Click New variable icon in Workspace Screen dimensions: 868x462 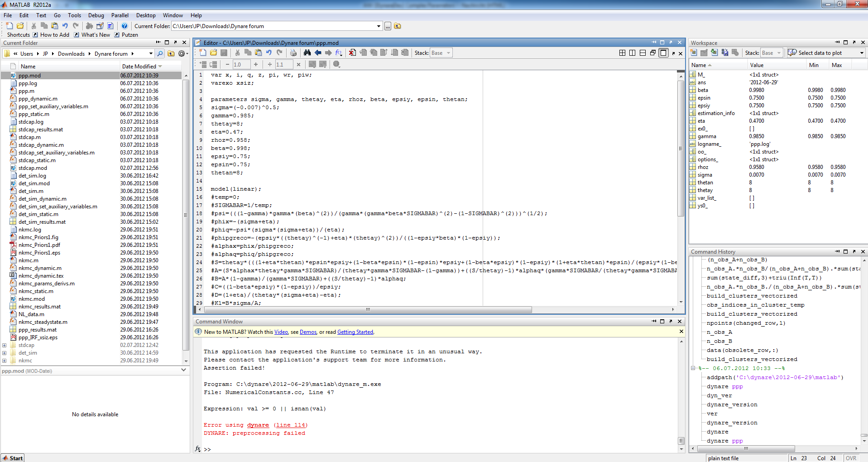coord(694,53)
